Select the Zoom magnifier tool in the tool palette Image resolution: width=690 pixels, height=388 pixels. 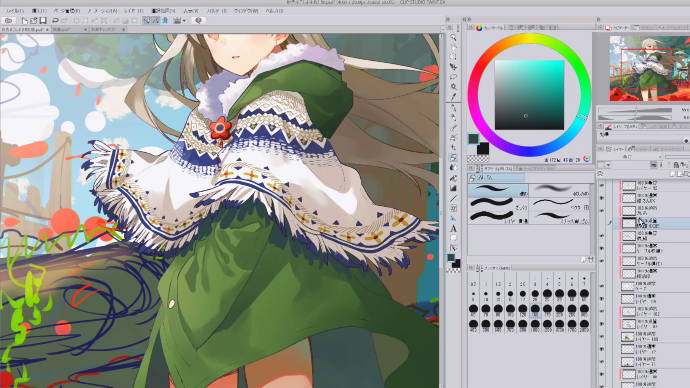tap(453, 38)
